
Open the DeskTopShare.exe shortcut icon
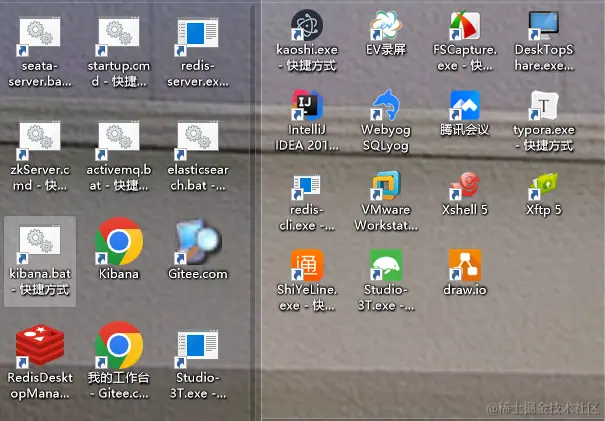click(x=544, y=25)
